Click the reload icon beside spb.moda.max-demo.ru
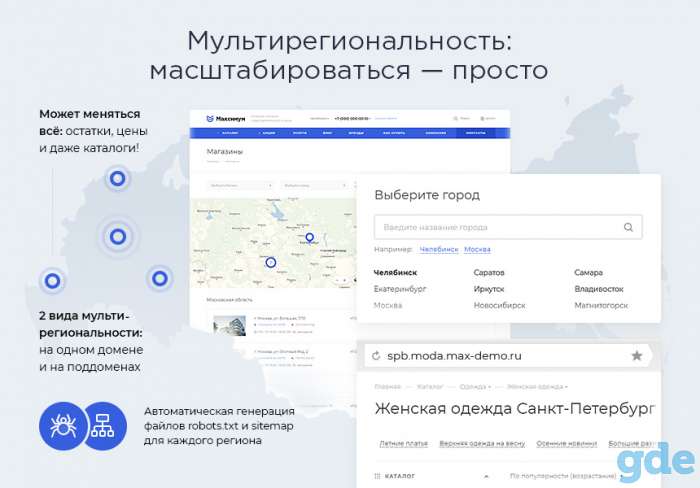This screenshot has width=700, height=488. point(376,356)
